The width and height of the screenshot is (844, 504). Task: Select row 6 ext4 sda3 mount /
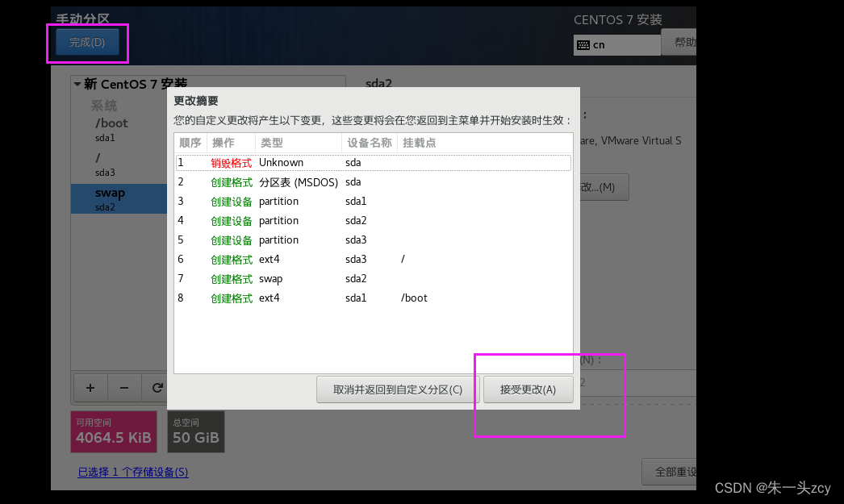click(x=374, y=260)
